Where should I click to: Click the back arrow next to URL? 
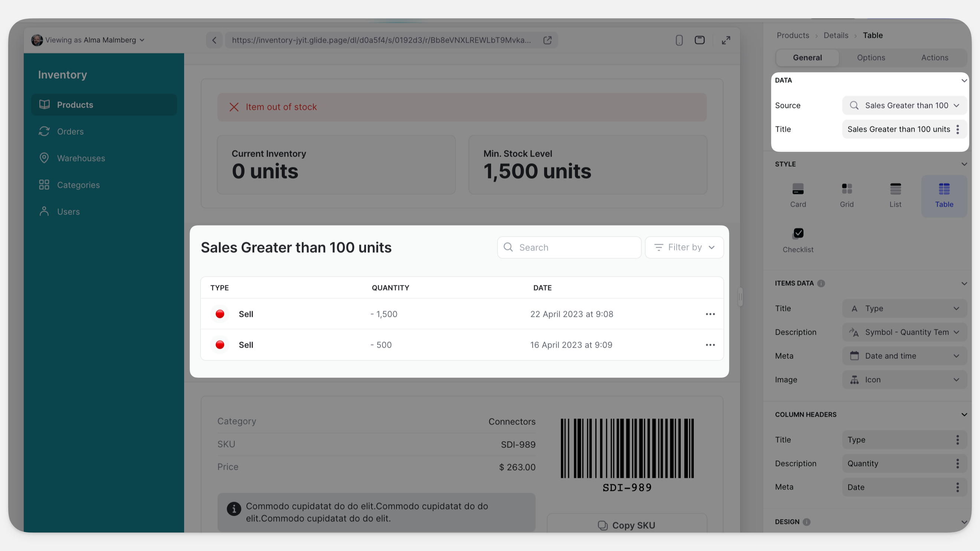click(x=214, y=40)
